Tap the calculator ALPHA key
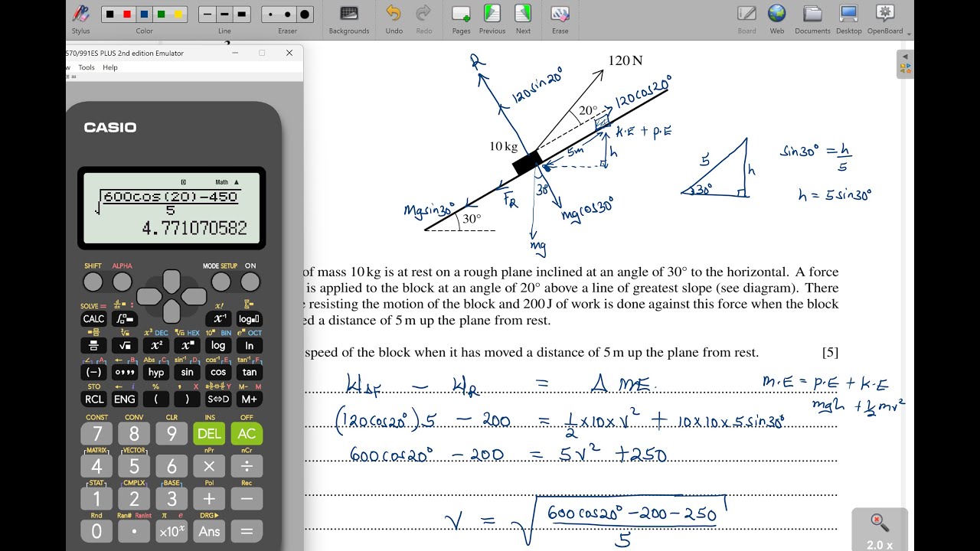 coord(122,282)
